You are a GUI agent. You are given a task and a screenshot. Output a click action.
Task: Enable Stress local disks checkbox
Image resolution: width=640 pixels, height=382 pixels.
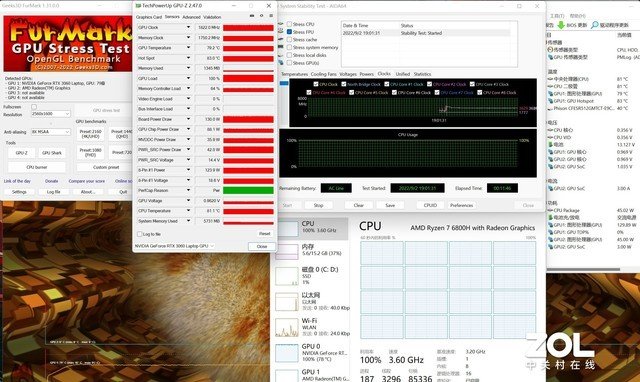click(x=289, y=55)
